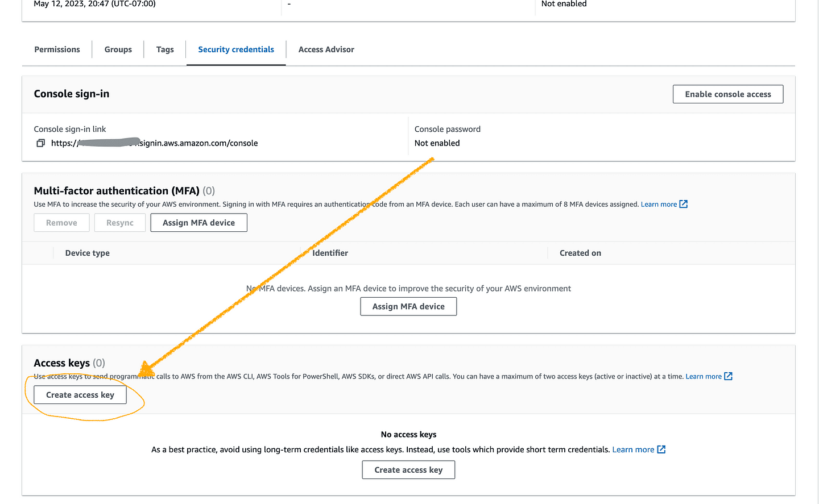The image size is (819, 504).
Task: Click Create access key button below Access keys heading
Action: (x=80, y=395)
